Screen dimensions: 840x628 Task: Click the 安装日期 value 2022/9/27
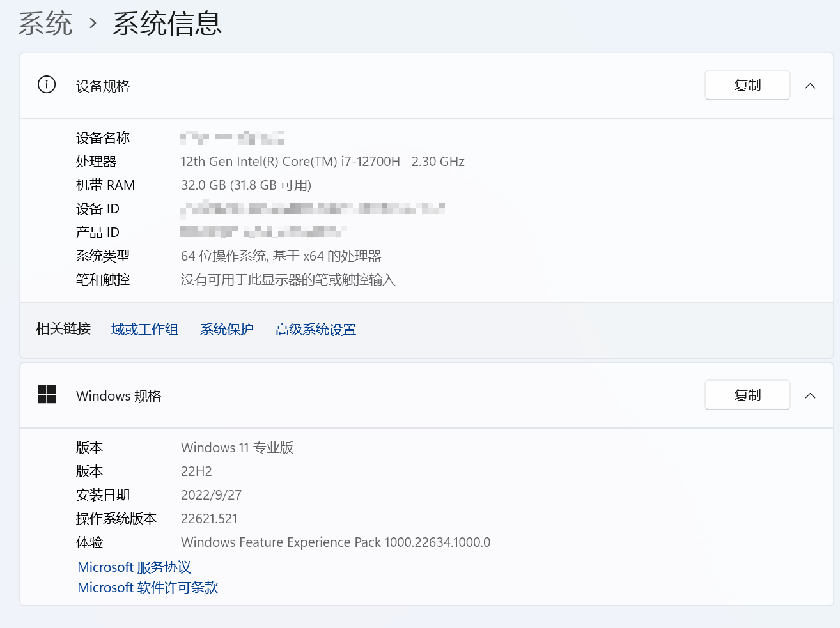pyautogui.click(x=211, y=494)
